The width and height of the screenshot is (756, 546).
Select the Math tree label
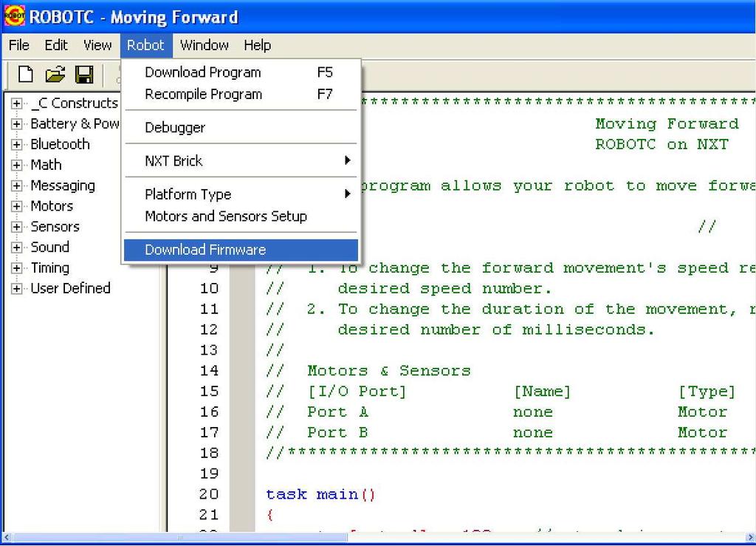[46, 165]
